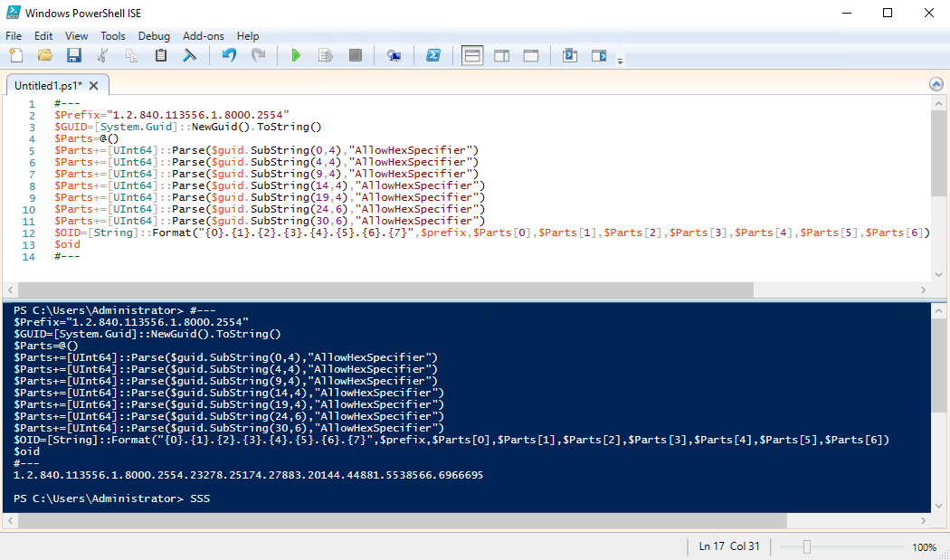Toggle the Show Command Add-on icon

pos(599,56)
